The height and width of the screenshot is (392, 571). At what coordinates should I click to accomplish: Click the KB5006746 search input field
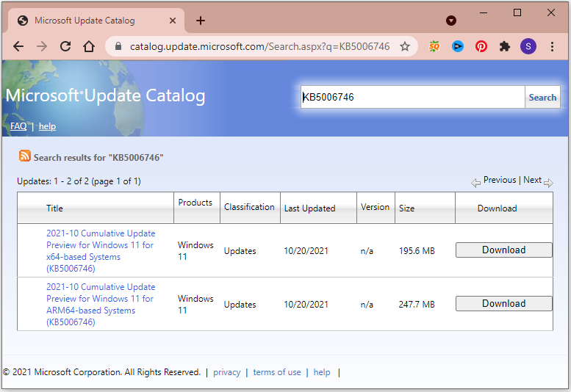412,97
